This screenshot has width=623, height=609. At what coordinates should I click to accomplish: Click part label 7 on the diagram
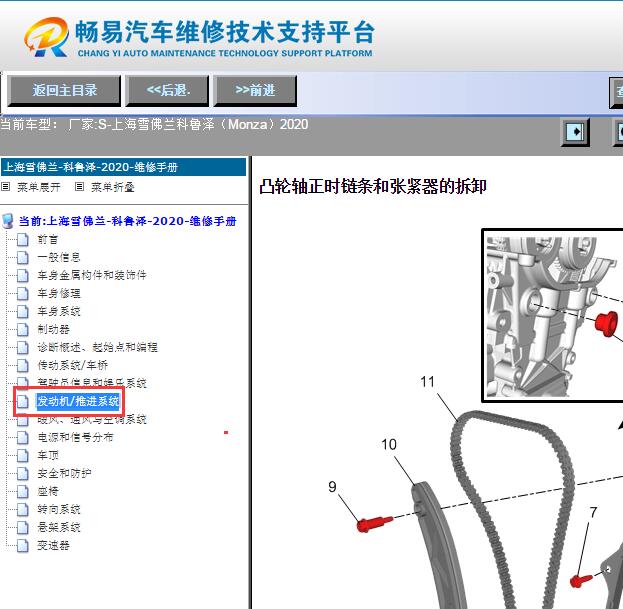pos(593,512)
